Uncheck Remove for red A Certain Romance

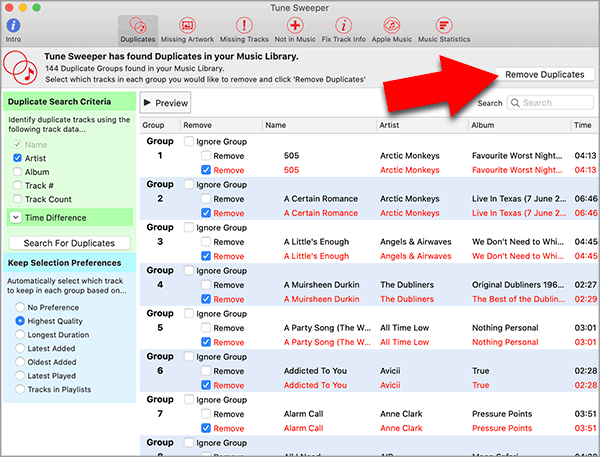click(x=206, y=213)
